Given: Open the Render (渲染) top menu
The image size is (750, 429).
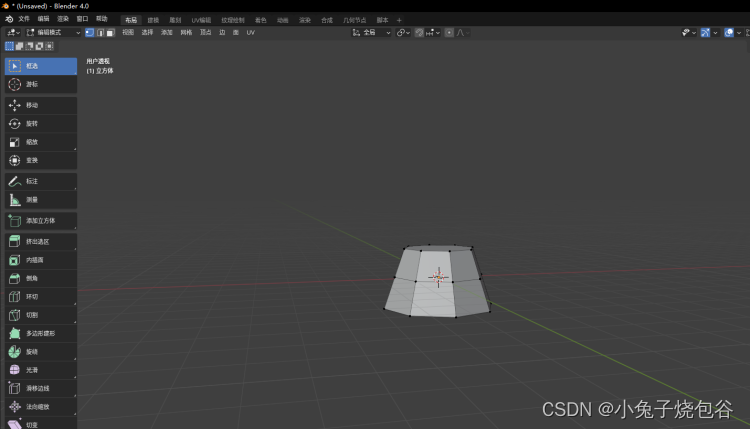Looking at the screenshot, I should [x=63, y=19].
